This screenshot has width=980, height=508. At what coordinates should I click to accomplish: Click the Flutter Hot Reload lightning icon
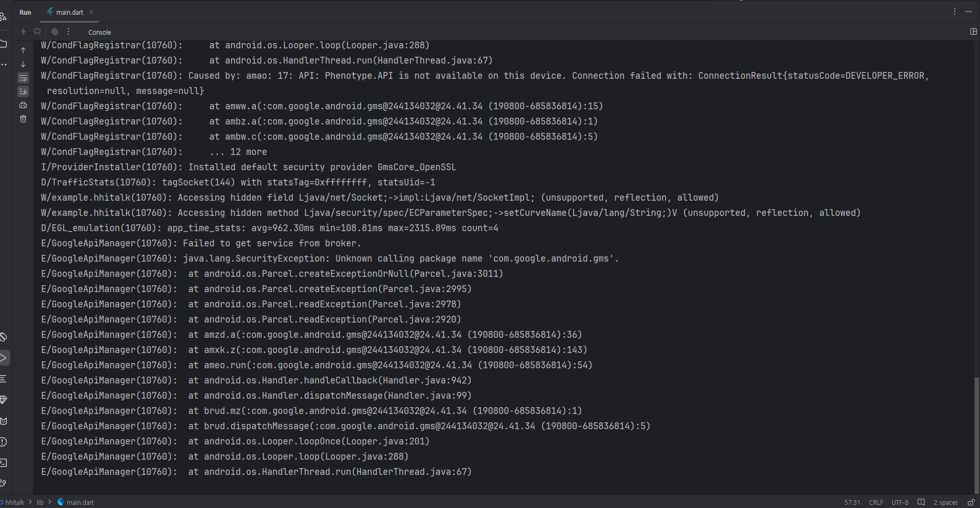[23, 32]
